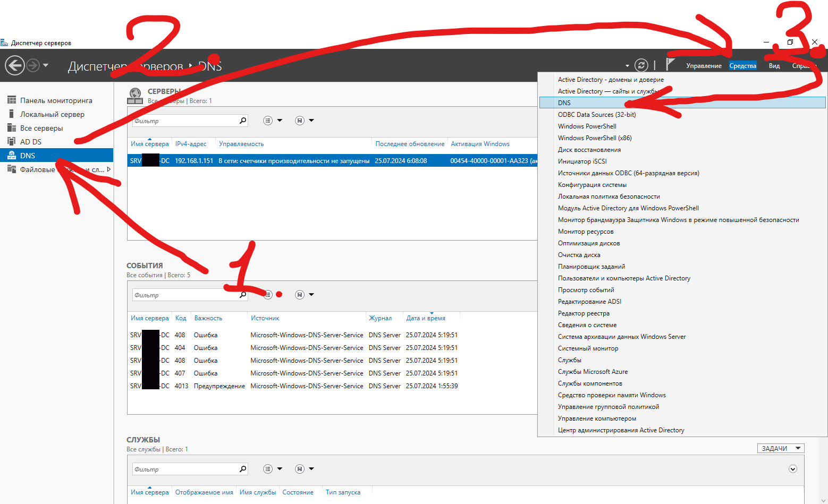This screenshot has height=504, width=828.
Task: Choose Просмотр событий from tools menu
Action: click(682, 290)
